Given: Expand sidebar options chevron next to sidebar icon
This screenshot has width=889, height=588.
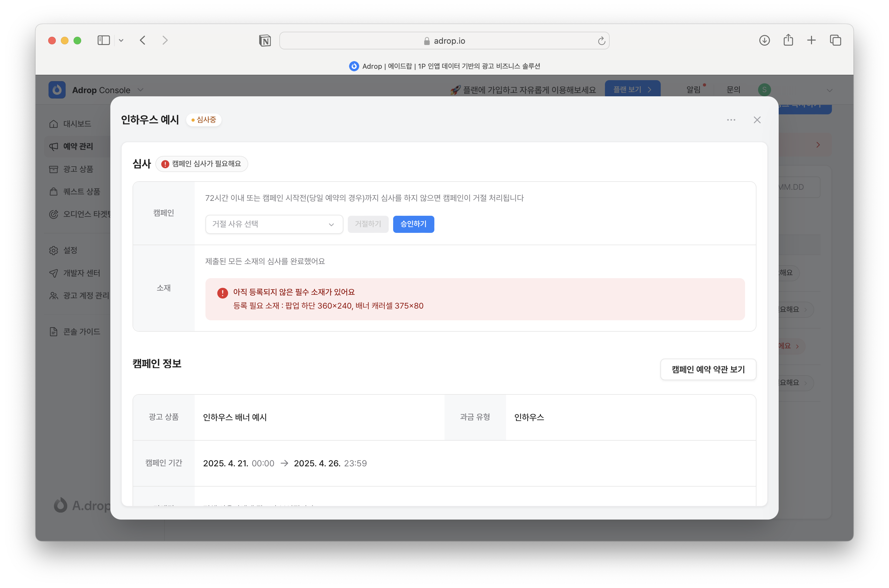Looking at the screenshot, I should tap(121, 41).
